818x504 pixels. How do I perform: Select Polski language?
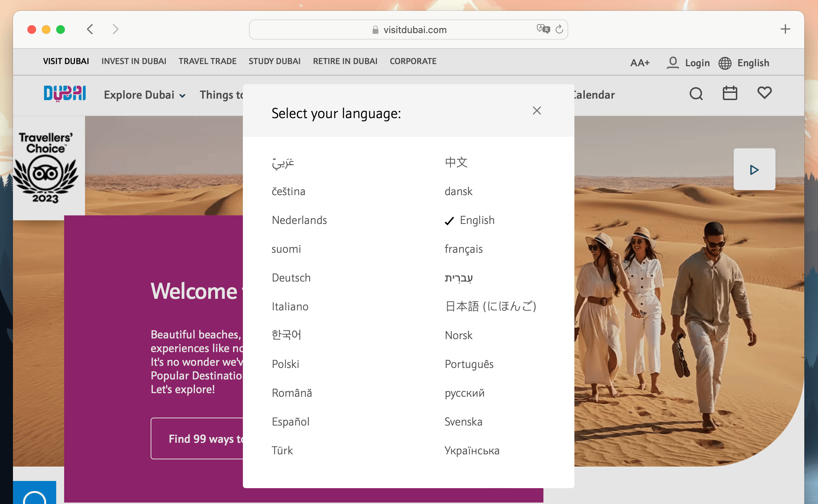click(285, 364)
